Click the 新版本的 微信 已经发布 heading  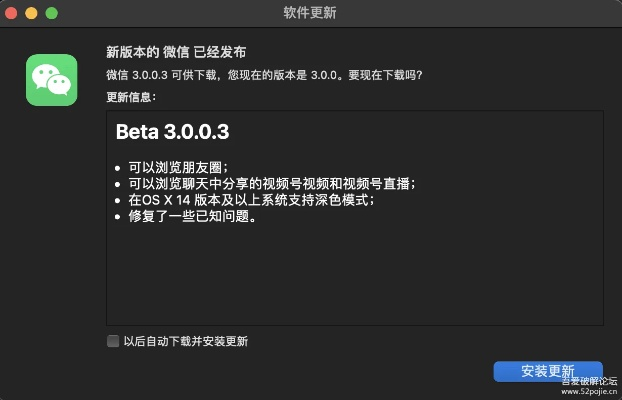tap(176, 52)
